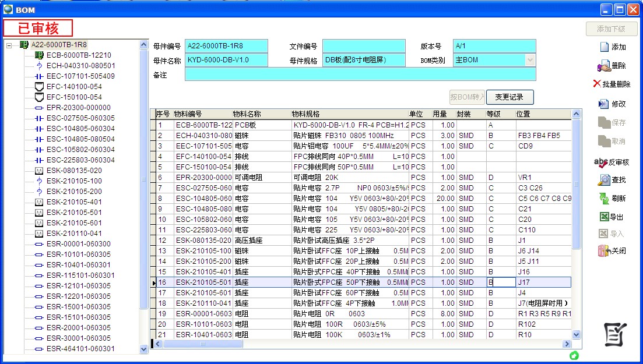
Task: Click the 备注 remarks input field
Action: [360, 75]
